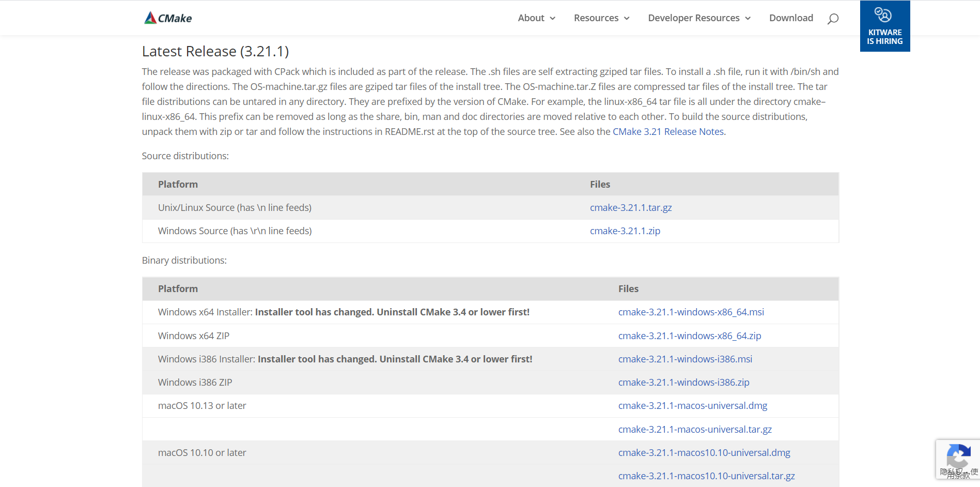Image resolution: width=980 pixels, height=487 pixels.
Task: Click Platform header in source table
Action: tap(178, 185)
